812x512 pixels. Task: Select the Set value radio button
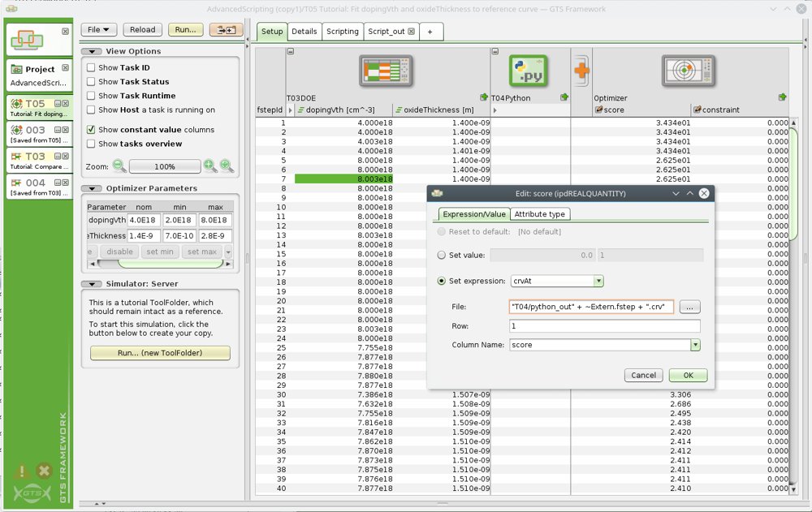point(441,255)
